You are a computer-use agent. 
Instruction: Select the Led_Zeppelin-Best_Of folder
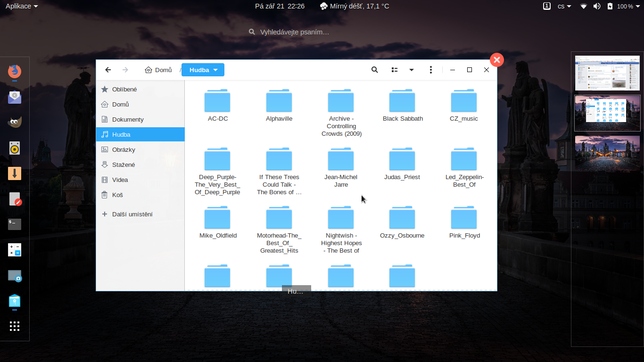tap(464, 167)
